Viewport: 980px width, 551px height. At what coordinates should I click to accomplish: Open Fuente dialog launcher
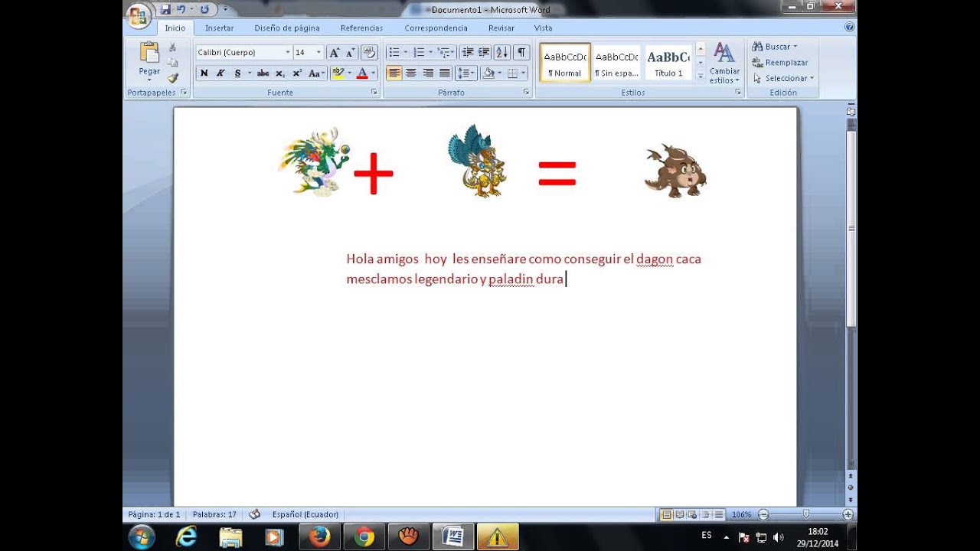click(374, 92)
